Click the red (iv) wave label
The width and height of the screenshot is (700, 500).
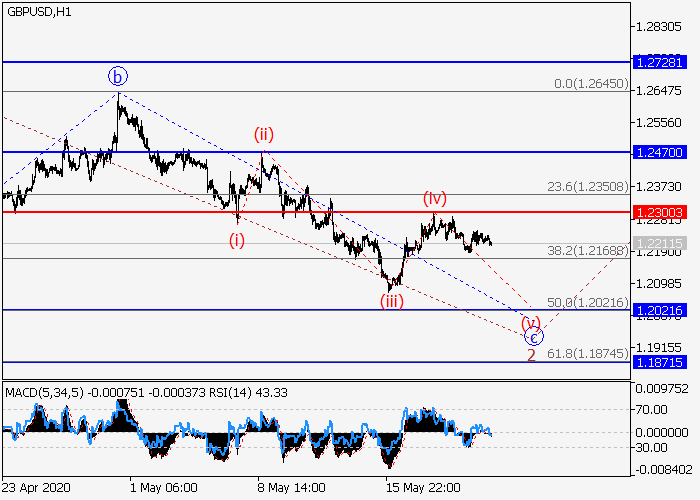click(x=434, y=197)
